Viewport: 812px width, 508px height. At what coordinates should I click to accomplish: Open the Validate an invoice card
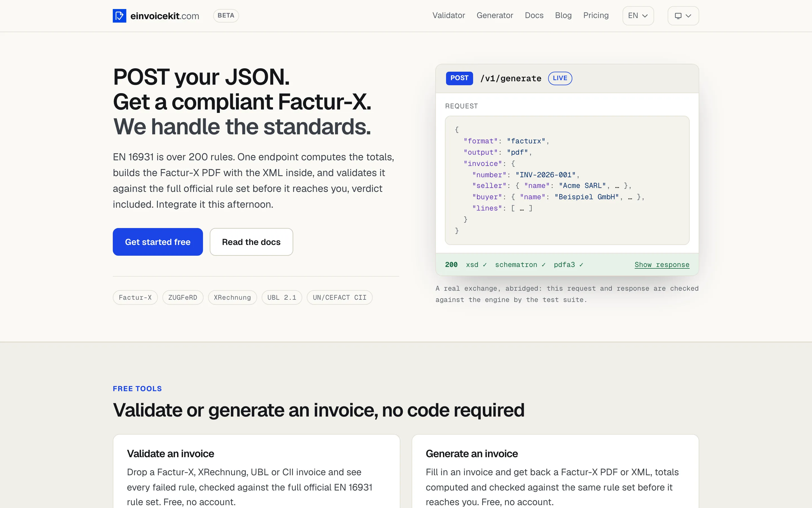pyautogui.click(x=256, y=471)
